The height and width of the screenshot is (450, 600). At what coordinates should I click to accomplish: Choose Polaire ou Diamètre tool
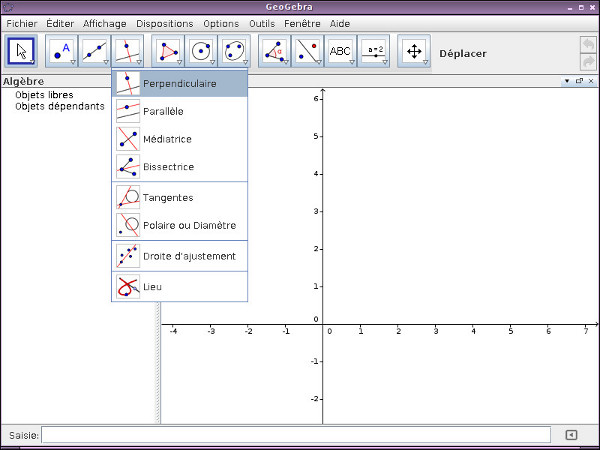click(x=179, y=225)
